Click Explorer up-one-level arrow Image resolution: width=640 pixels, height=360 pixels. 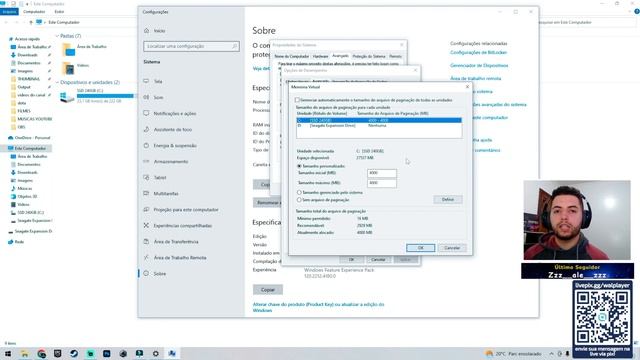click(x=31, y=22)
